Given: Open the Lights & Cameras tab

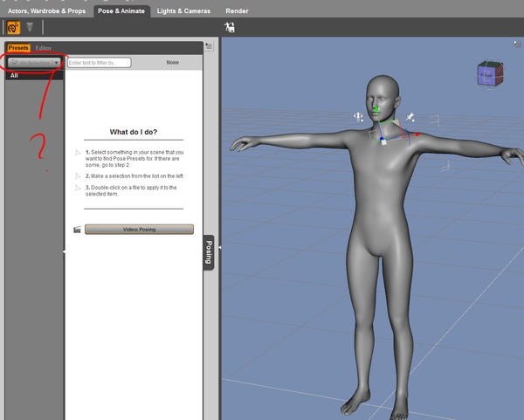Looking at the screenshot, I should click(183, 11).
